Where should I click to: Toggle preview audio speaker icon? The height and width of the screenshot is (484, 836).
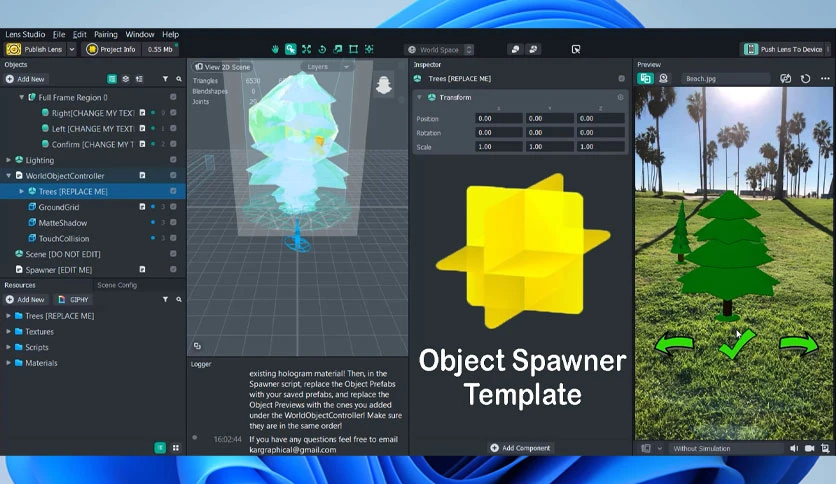coord(794,448)
